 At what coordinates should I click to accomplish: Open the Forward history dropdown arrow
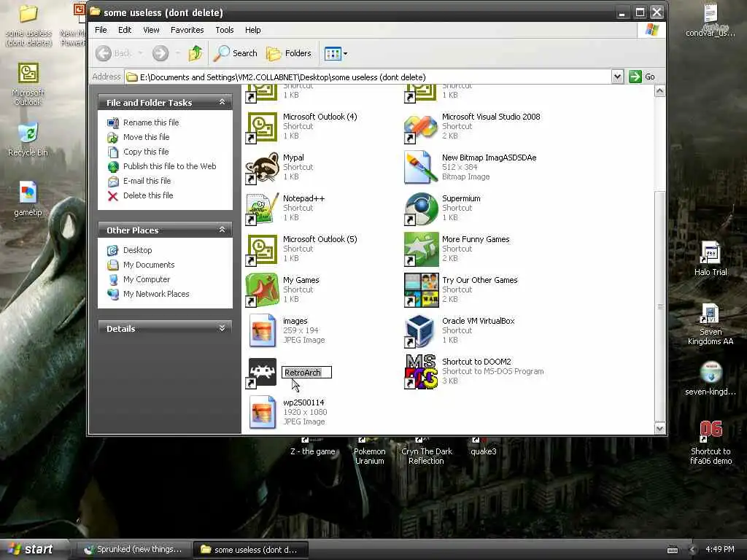pos(178,53)
